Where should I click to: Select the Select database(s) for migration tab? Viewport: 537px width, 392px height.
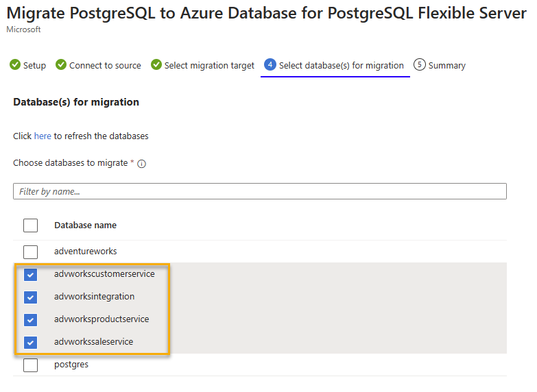(335, 65)
